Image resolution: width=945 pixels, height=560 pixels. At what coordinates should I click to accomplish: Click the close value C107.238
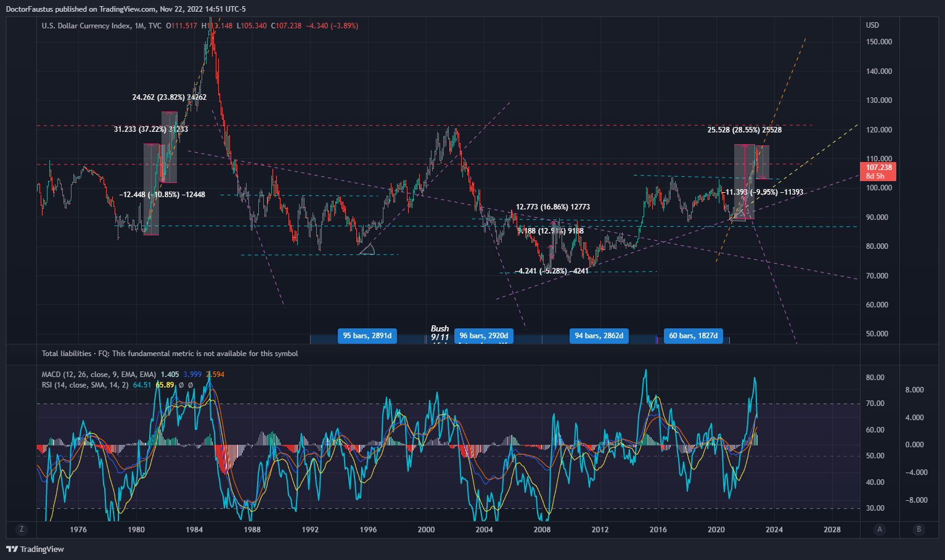287,26
